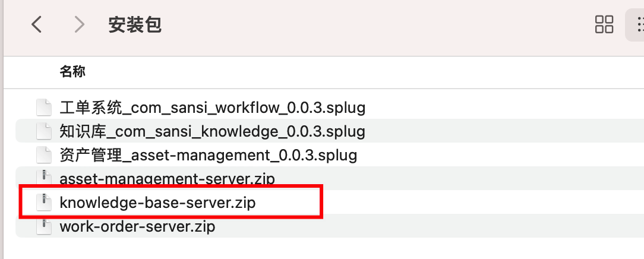
Task: Click the document icon of 知识库 splug file
Action: pyautogui.click(x=44, y=131)
